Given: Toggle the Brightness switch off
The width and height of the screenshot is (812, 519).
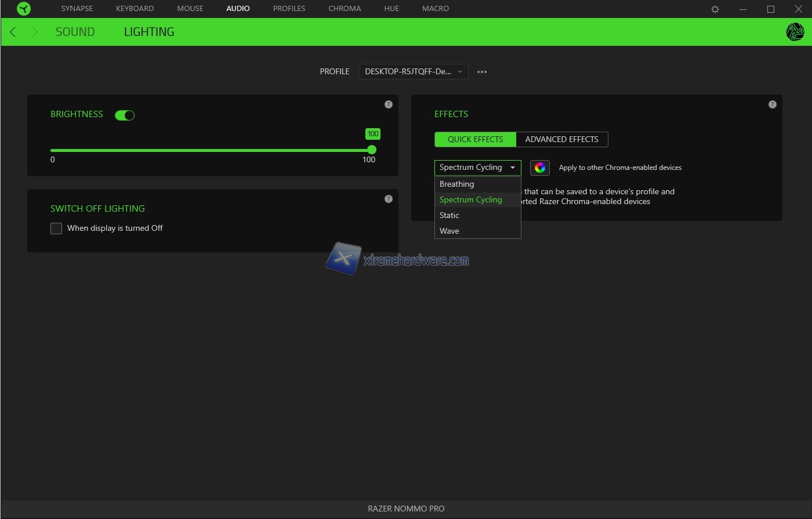Looking at the screenshot, I should 125,115.
